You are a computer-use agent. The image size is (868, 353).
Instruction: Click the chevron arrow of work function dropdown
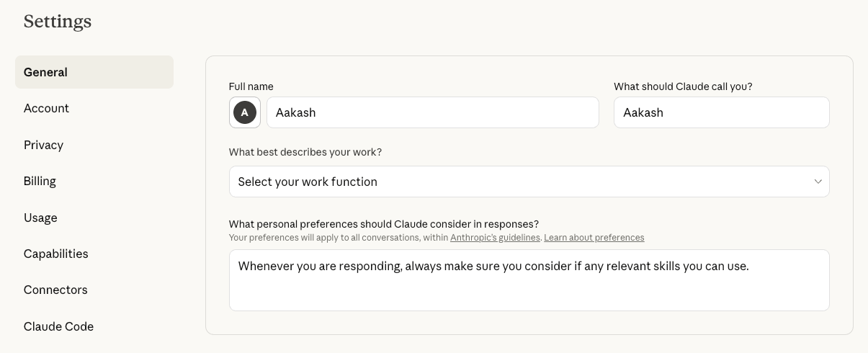click(x=818, y=182)
